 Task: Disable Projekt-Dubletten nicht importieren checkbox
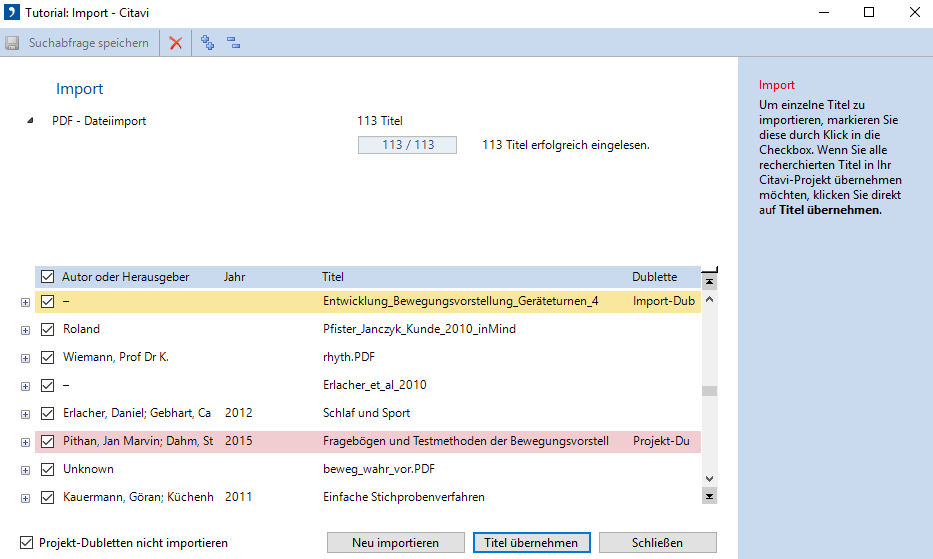tap(26, 543)
